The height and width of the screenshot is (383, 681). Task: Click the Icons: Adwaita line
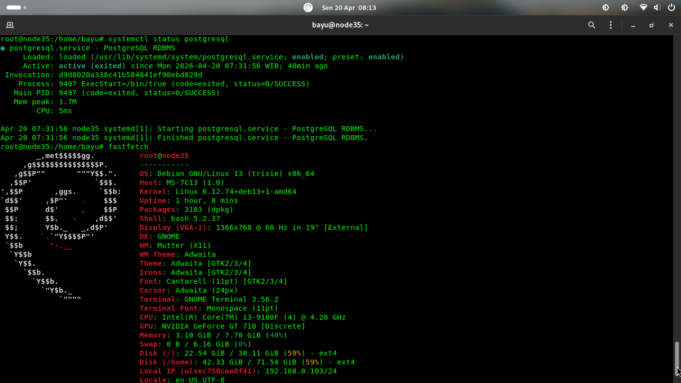195,273
